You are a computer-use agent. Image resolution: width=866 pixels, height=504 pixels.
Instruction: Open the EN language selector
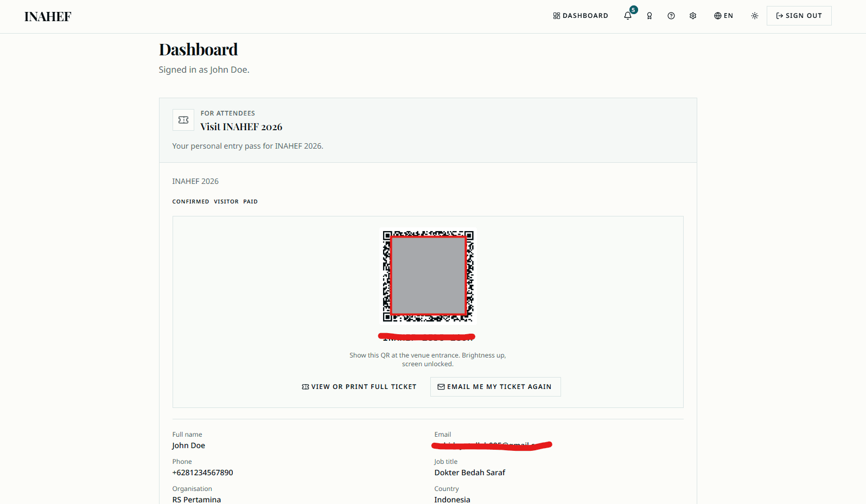point(723,16)
